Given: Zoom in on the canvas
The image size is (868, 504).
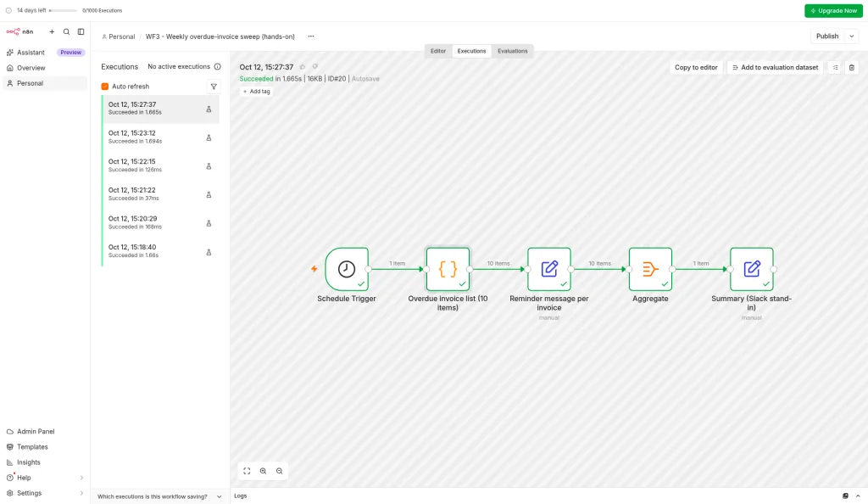Looking at the screenshot, I should point(263,471).
